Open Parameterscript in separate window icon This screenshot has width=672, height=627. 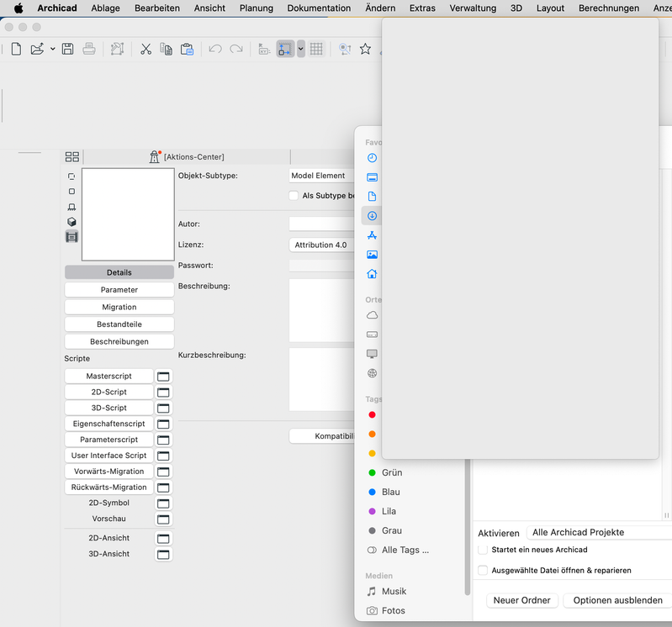tap(163, 440)
